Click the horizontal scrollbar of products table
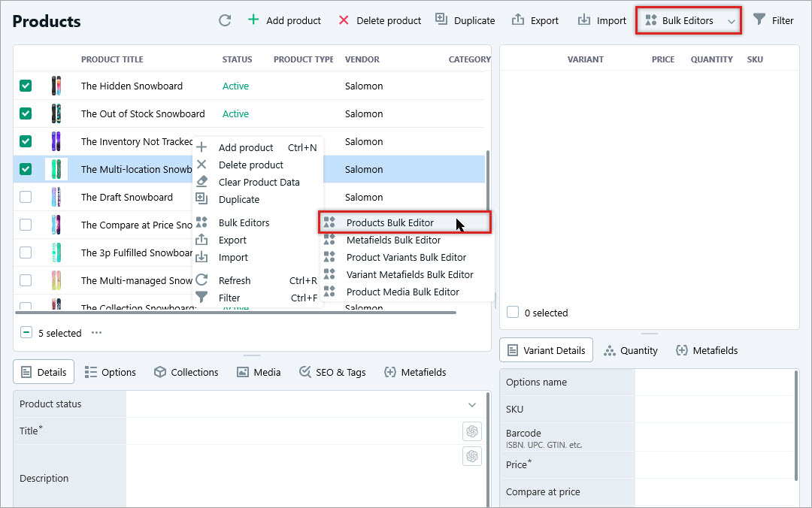This screenshot has height=508, width=812. click(x=235, y=313)
